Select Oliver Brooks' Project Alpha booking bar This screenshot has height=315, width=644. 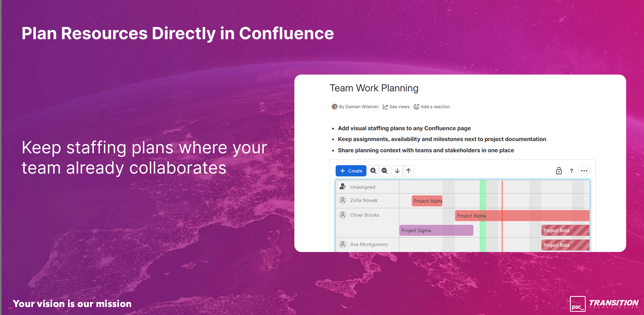[x=522, y=216]
